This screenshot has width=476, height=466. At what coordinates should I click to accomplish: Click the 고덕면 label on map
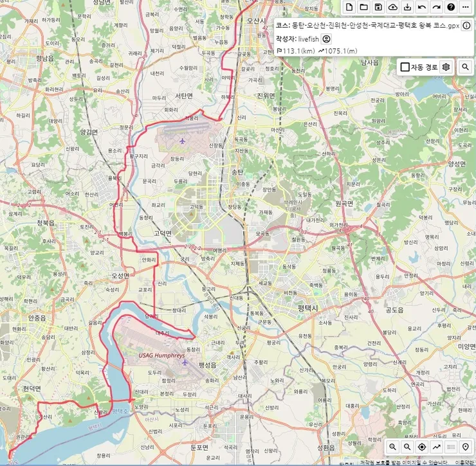coord(162,233)
